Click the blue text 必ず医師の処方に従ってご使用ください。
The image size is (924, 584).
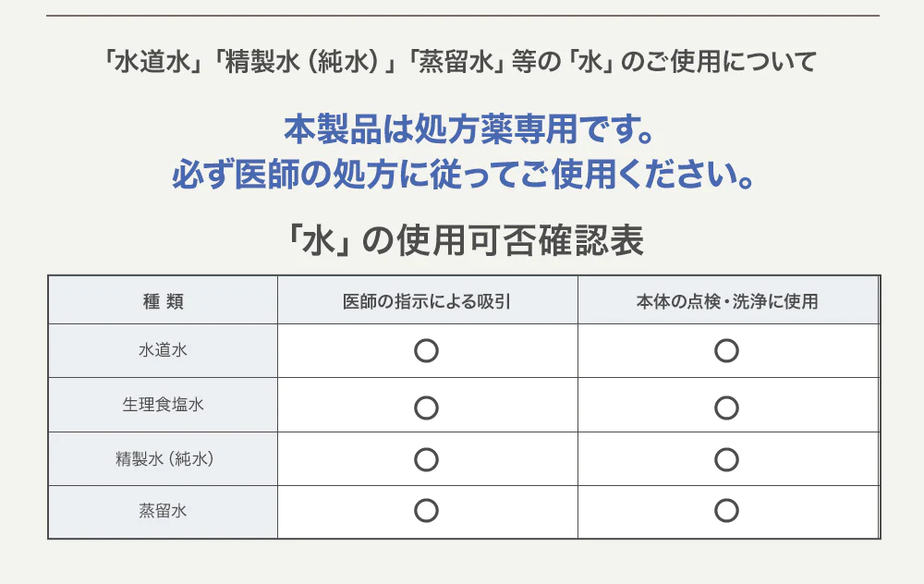(x=464, y=175)
